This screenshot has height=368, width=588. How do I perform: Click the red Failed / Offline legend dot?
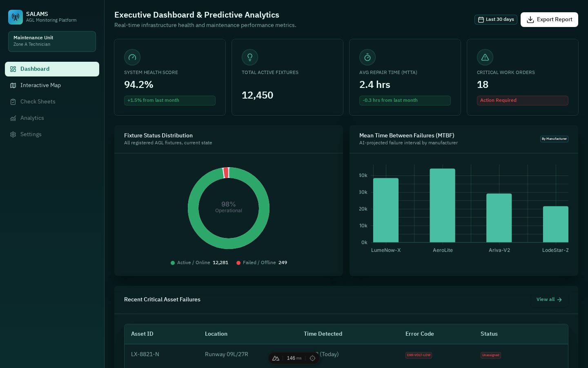pos(238,263)
